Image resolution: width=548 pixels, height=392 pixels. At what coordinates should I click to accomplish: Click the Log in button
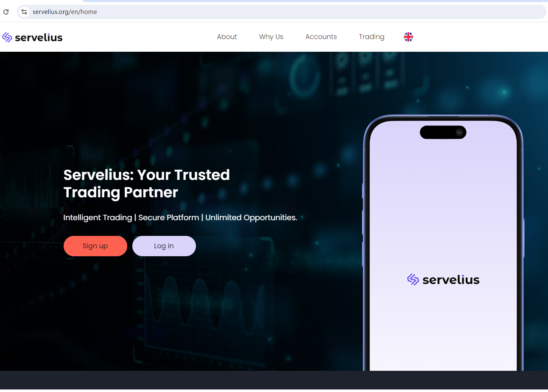click(x=164, y=246)
